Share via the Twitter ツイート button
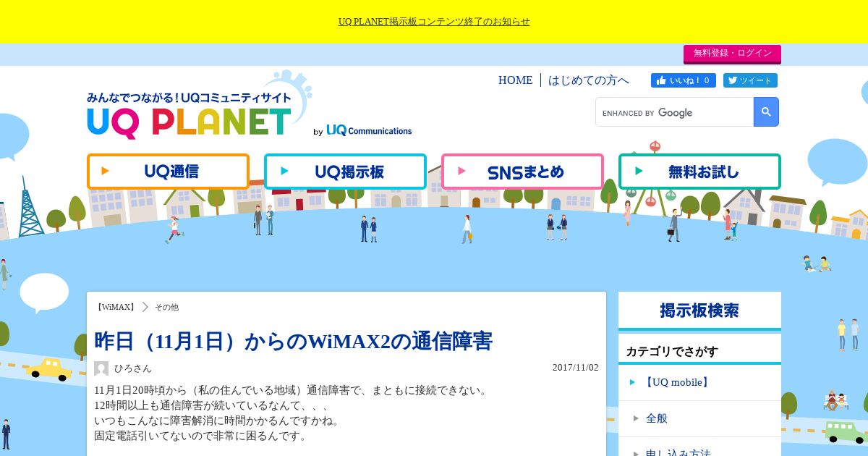868x456 pixels. 750,80
